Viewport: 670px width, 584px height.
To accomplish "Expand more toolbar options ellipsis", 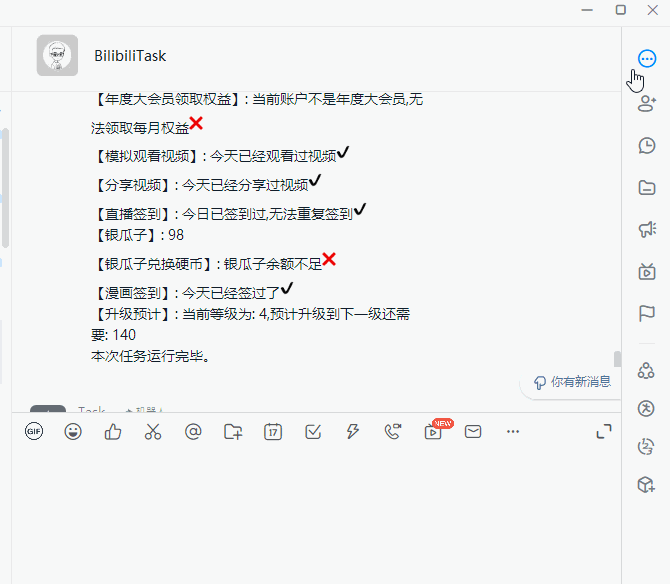I will [513, 431].
